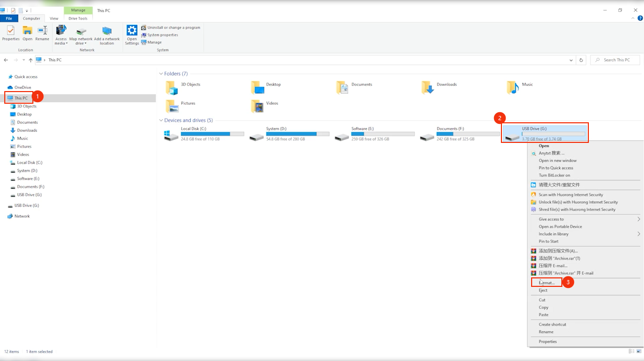Image resolution: width=644 pixels, height=361 pixels.
Task: Select the Downloads folder icon
Action: pyautogui.click(x=428, y=87)
